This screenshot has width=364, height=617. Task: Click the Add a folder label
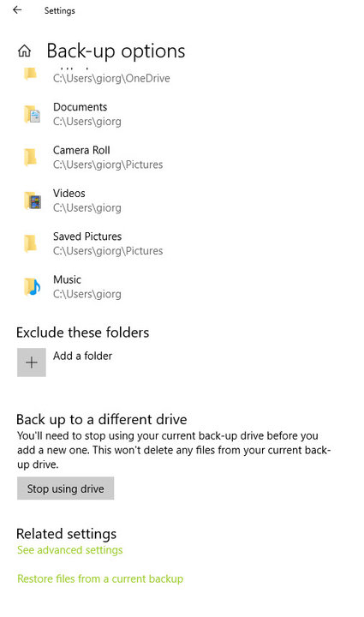pos(82,356)
